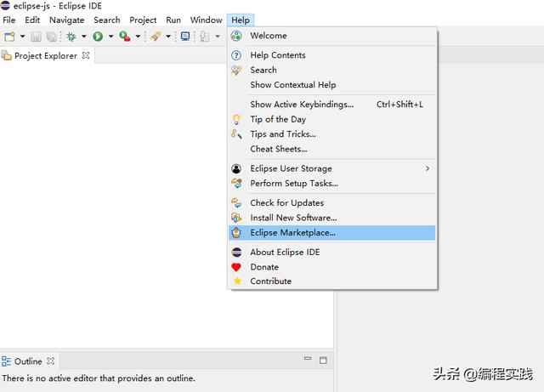Expand the Search toolbar dropdown arrow
544x392 pixels.
[x=168, y=36]
